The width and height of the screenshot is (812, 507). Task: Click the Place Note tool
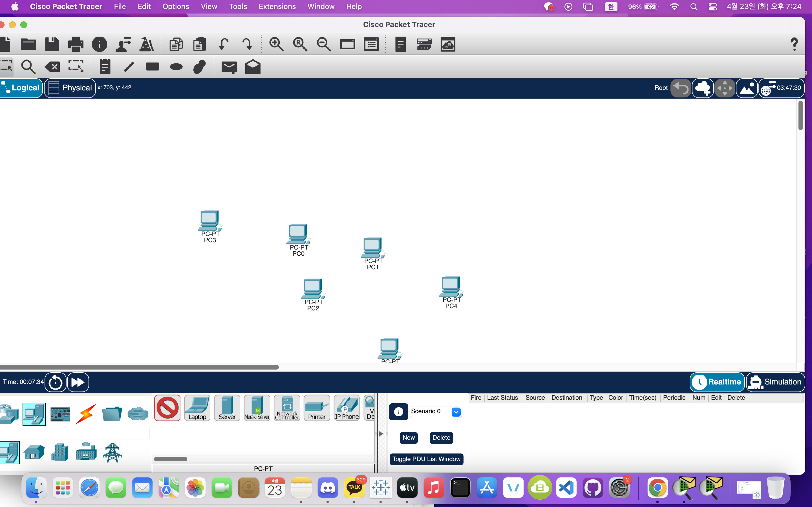coord(105,67)
